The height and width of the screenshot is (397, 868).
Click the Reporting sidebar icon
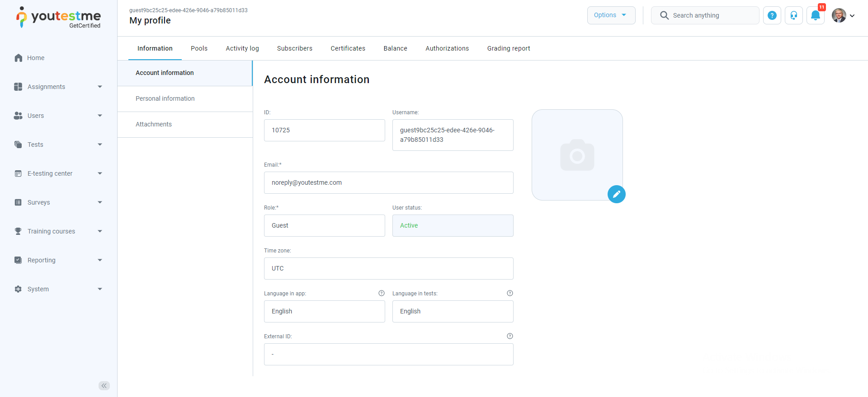pos(18,260)
